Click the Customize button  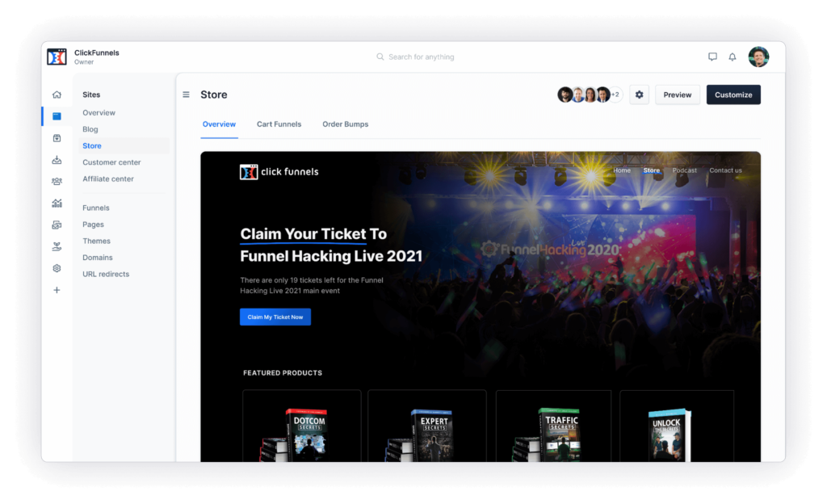pyautogui.click(x=733, y=94)
